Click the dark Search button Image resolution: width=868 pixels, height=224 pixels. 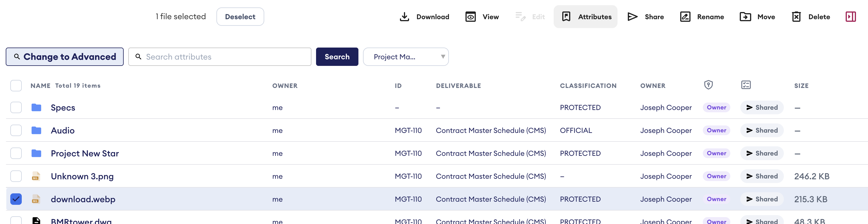(x=337, y=57)
